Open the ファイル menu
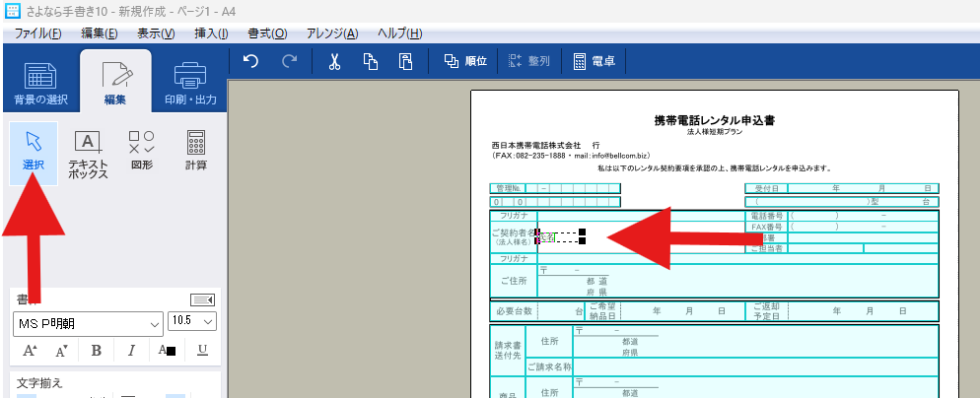The width and height of the screenshot is (980, 398). (37, 33)
